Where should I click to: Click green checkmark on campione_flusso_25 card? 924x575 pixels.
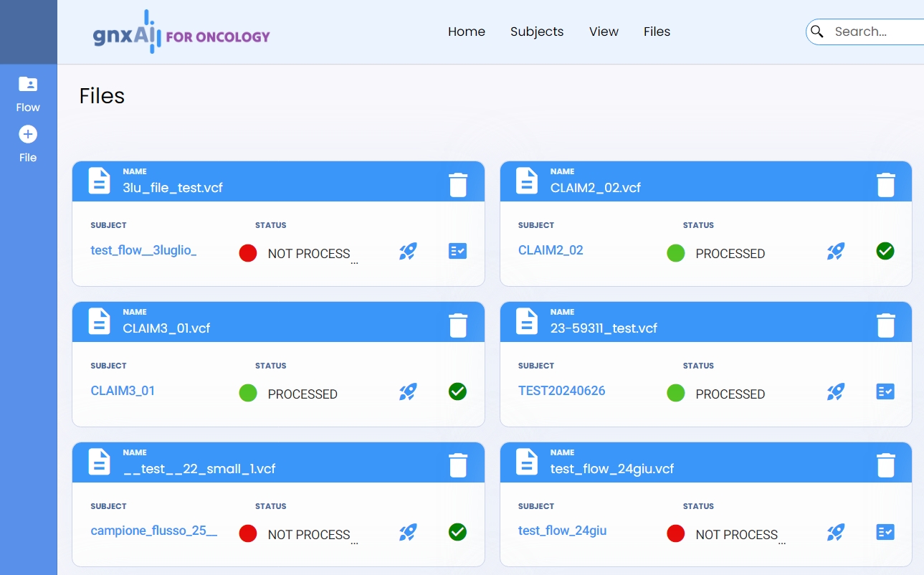tap(457, 532)
